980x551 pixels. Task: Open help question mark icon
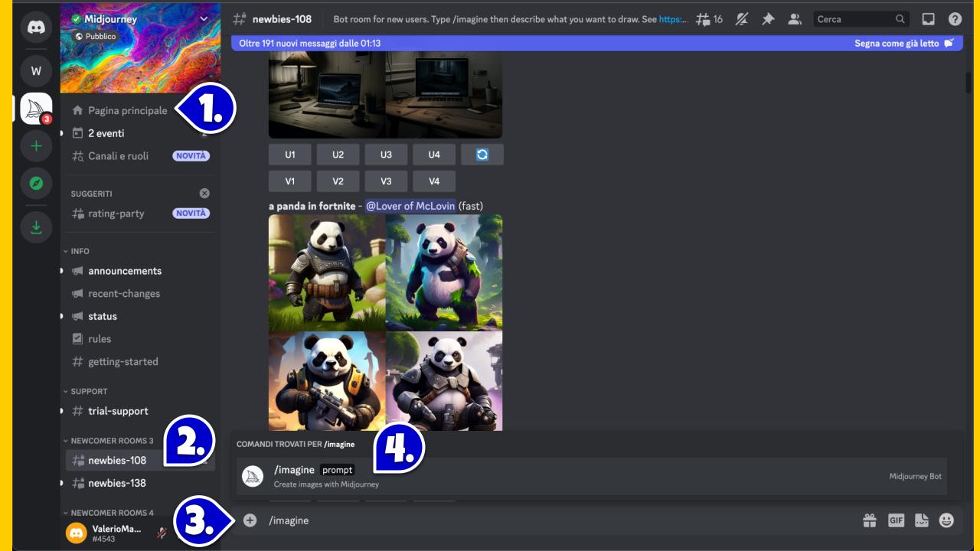pyautogui.click(x=955, y=19)
